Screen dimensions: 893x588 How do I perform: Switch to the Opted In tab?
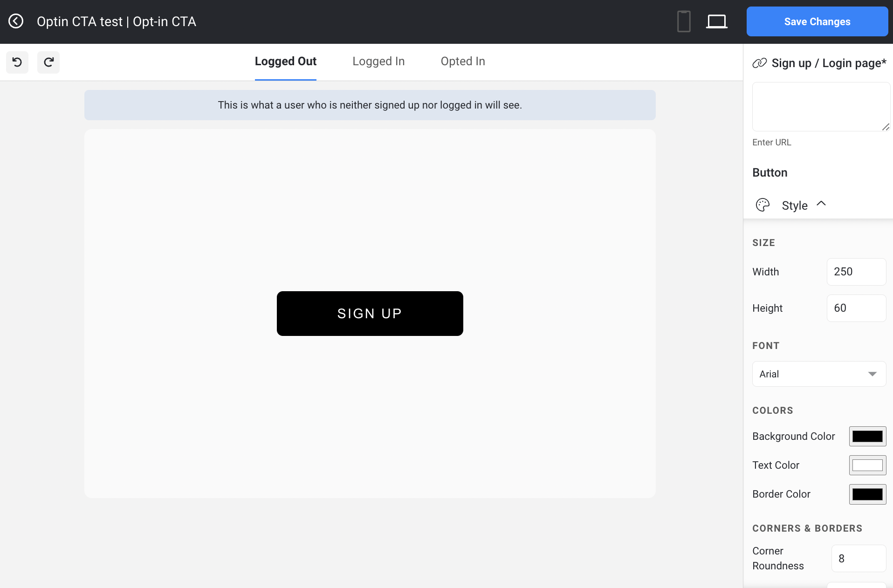pyautogui.click(x=463, y=62)
